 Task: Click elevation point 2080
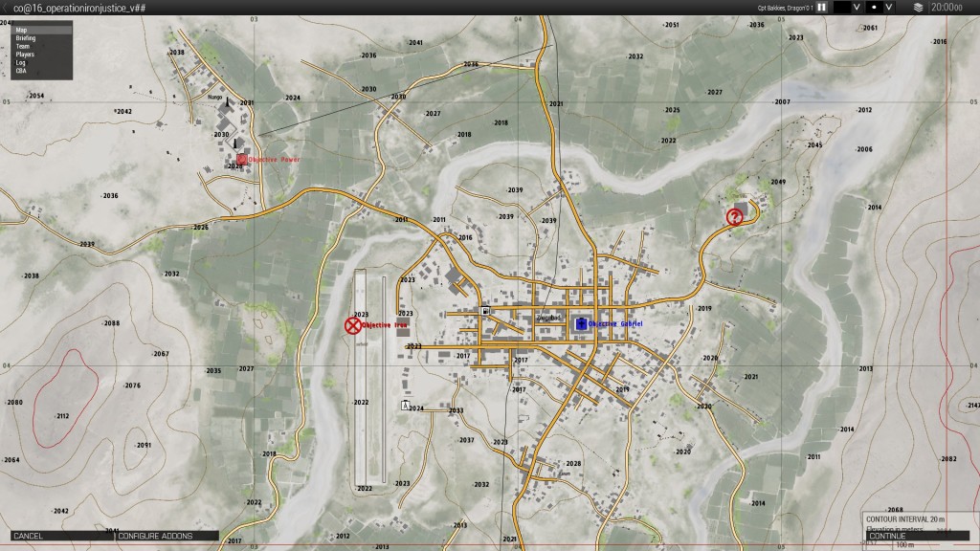[13, 403]
